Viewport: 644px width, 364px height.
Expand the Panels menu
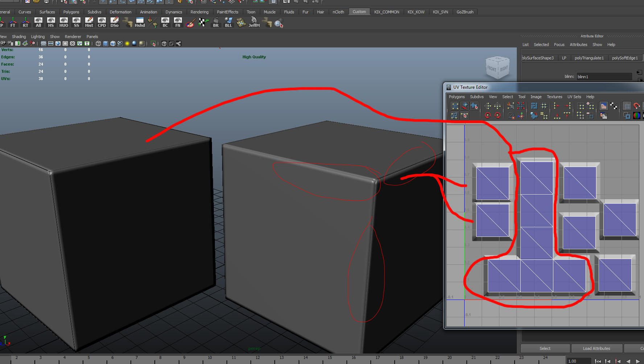tap(92, 36)
